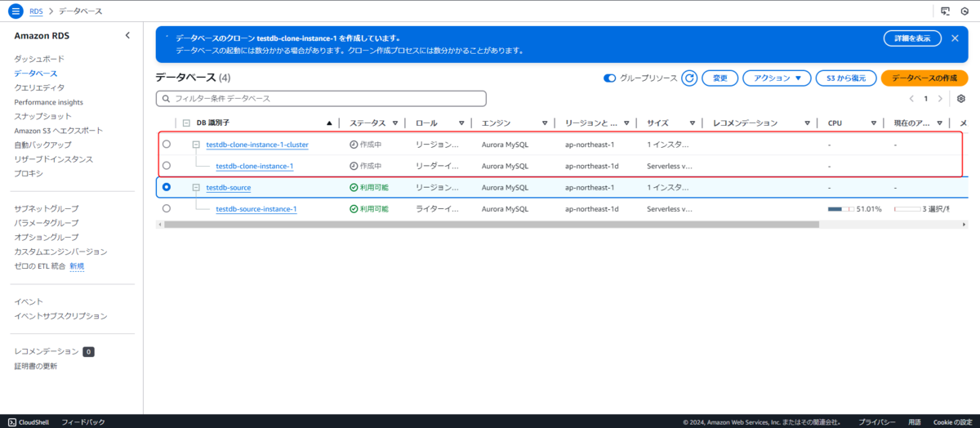Open the hamburger navigation menu icon

(15, 11)
